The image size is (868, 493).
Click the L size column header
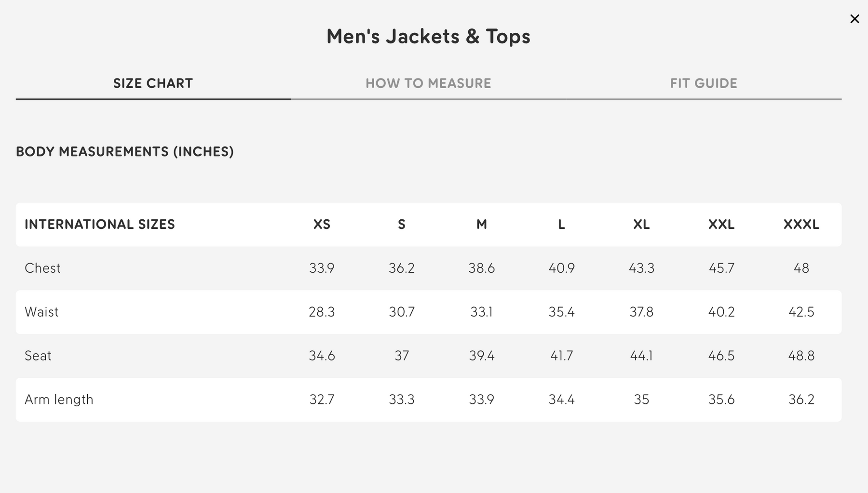tap(561, 225)
